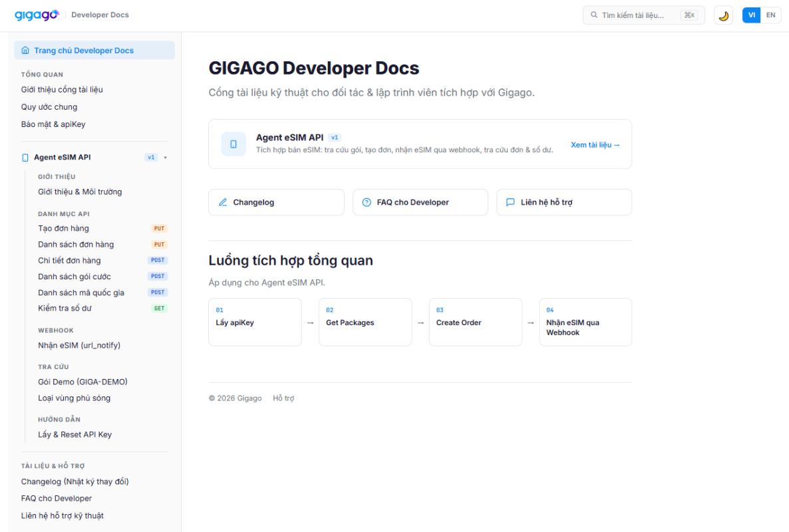
Task: Open Danh sách đơn hàng endpoint
Action: 76,244
